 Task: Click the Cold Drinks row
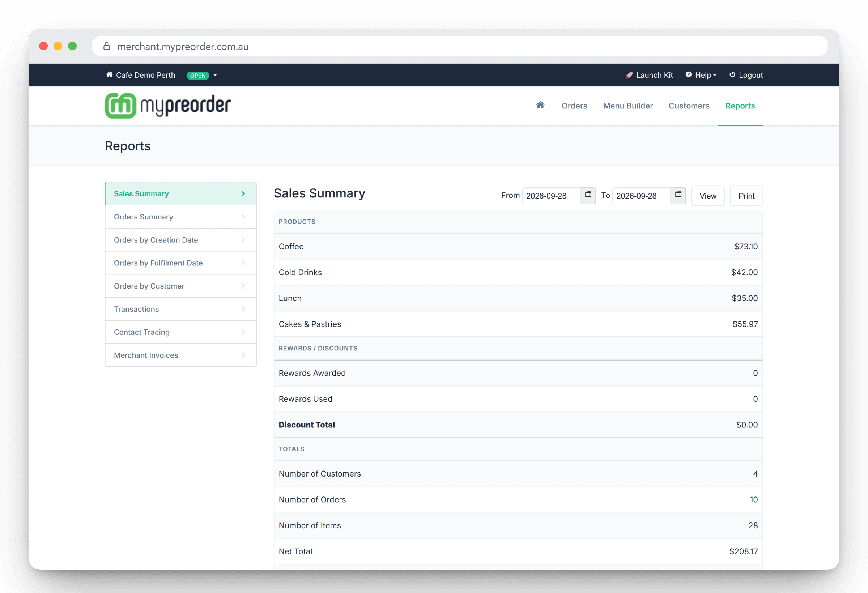click(x=518, y=272)
